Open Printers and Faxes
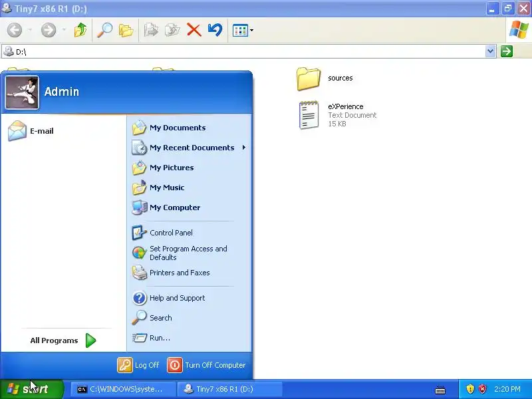Image resolution: width=532 pixels, height=399 pixels. coord(189,273)
